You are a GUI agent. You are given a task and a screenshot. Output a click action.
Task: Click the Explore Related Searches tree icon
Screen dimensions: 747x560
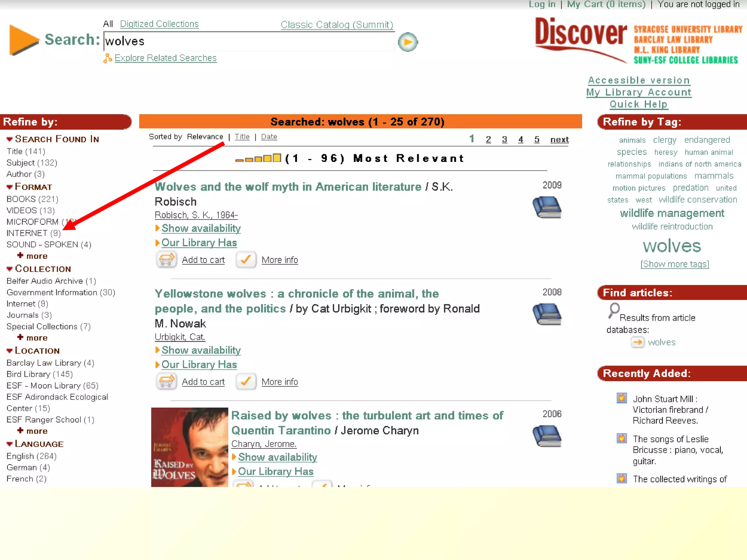pos(107,58)
